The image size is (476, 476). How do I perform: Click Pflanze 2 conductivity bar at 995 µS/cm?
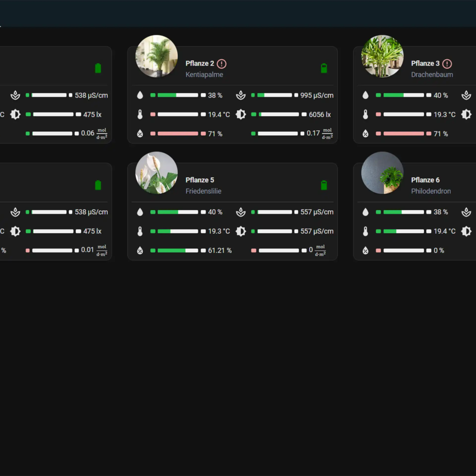tap(275, 95)
